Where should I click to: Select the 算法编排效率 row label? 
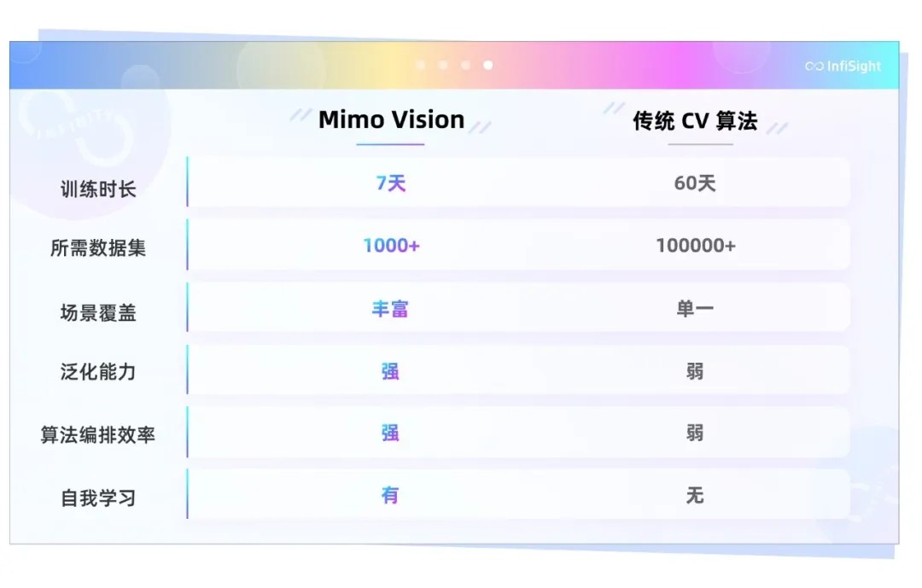coord(98,434)
